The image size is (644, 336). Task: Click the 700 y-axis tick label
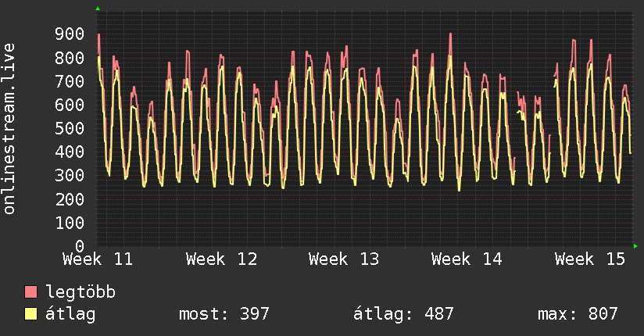tap(70, 81)
